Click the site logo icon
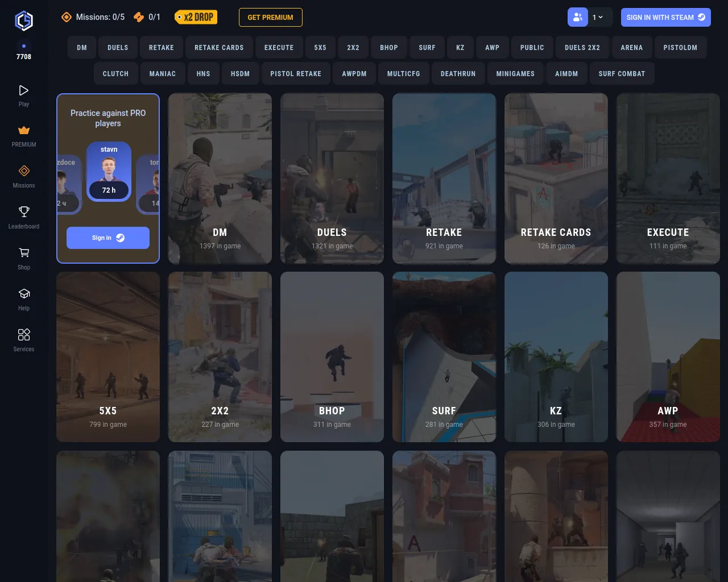728x582 pixels. [24, 21]
